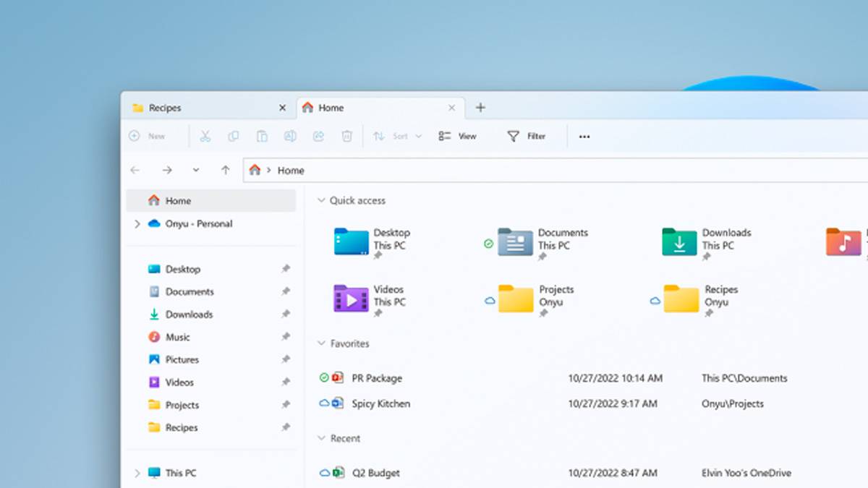
Task: Click pin icon next to sidebar Desktop
Action: pos(286,269)
